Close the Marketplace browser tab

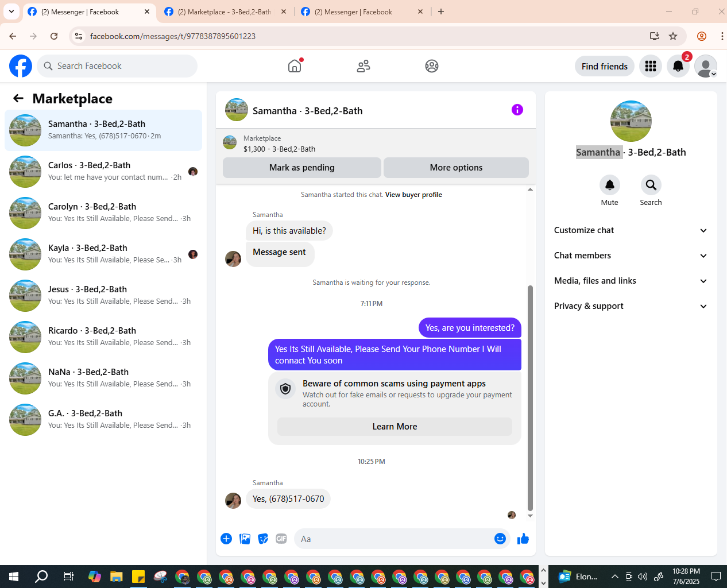coord(284,11)
